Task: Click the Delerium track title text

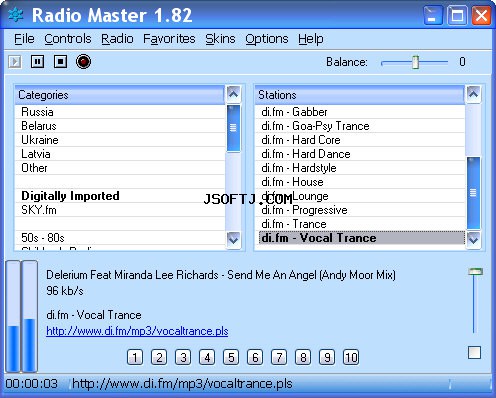Action: click(221, 275)
